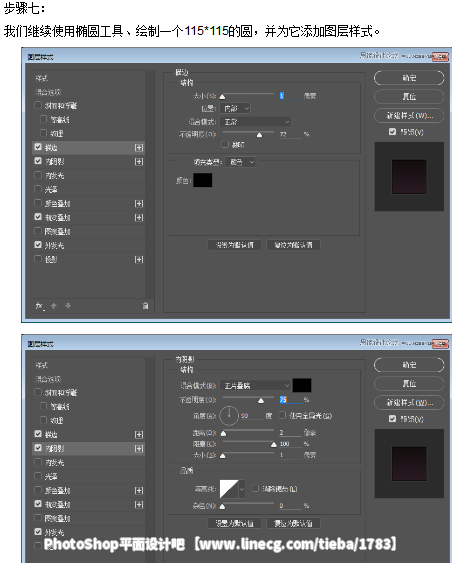
Task: Open the black stroke 颜色 color swatch
Action: [x=202, y=180]
